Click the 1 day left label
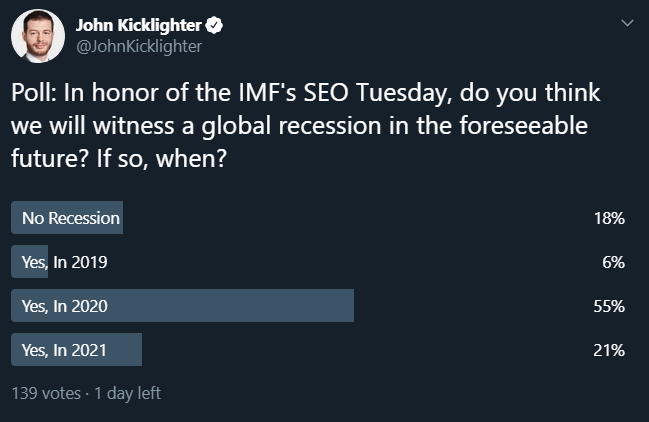Image resolution: width=649 pixels, height=422 pixels. 127,393
